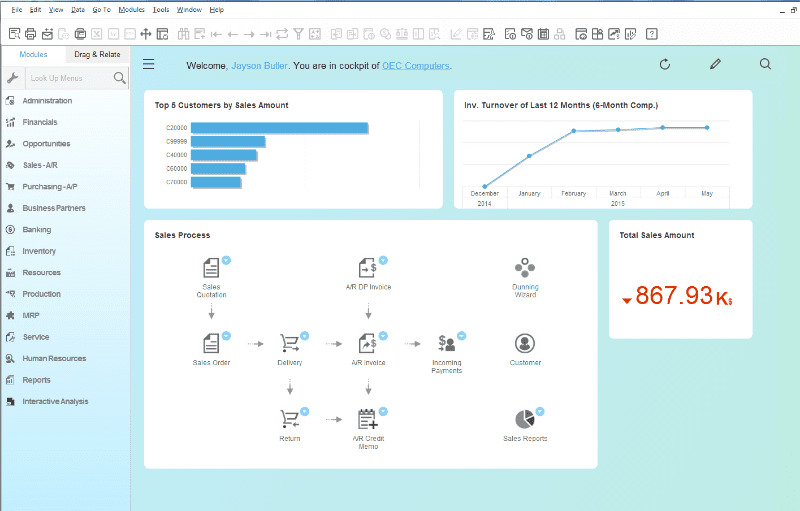
Task: Click the Print icon in the toolbar
Action: point(30,34)
